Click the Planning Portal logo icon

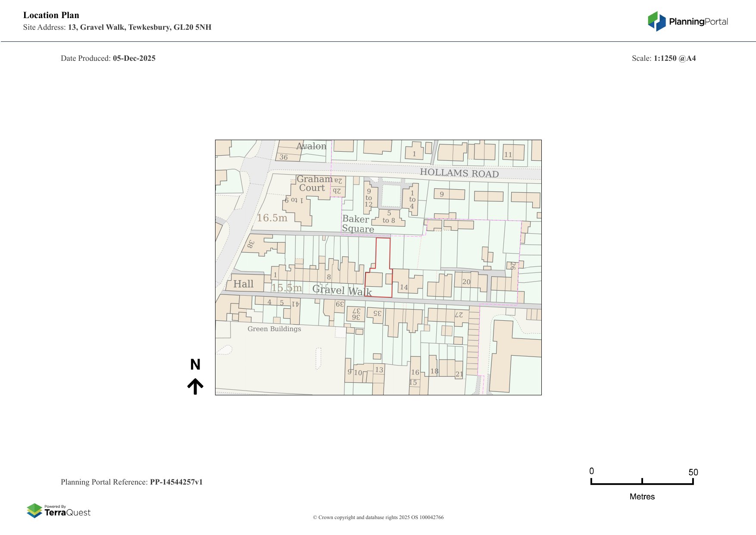[x=656, y=21]
